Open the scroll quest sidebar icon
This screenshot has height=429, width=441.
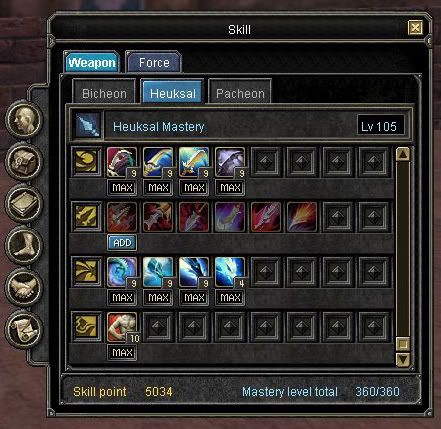tap(24, 329)
